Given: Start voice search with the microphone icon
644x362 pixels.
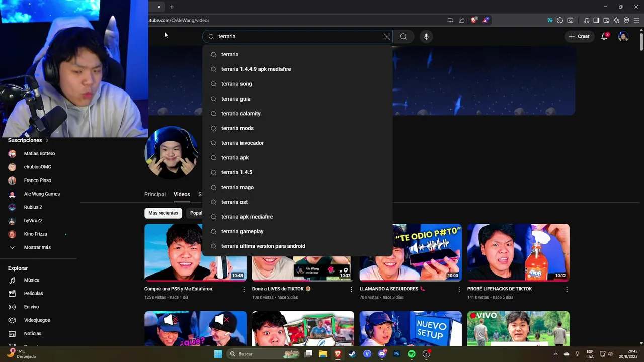Looking at the screenshot, I should 426,36.
